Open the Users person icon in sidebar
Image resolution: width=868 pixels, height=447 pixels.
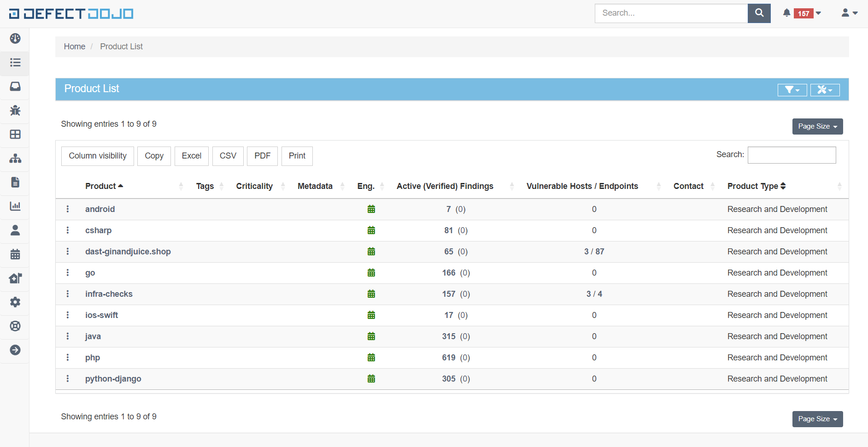point(15,230)
